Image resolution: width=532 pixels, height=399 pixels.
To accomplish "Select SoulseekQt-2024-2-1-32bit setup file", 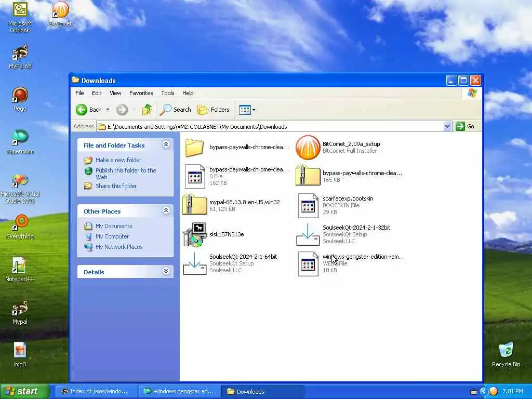I will pyautogui.click(x=343, y=234).
